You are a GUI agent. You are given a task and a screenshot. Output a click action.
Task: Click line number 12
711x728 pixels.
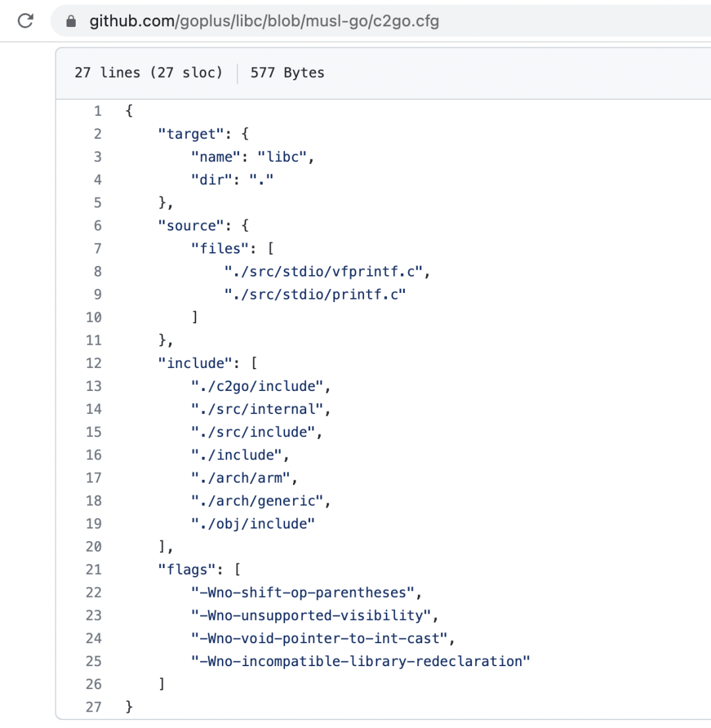[93, 363]
